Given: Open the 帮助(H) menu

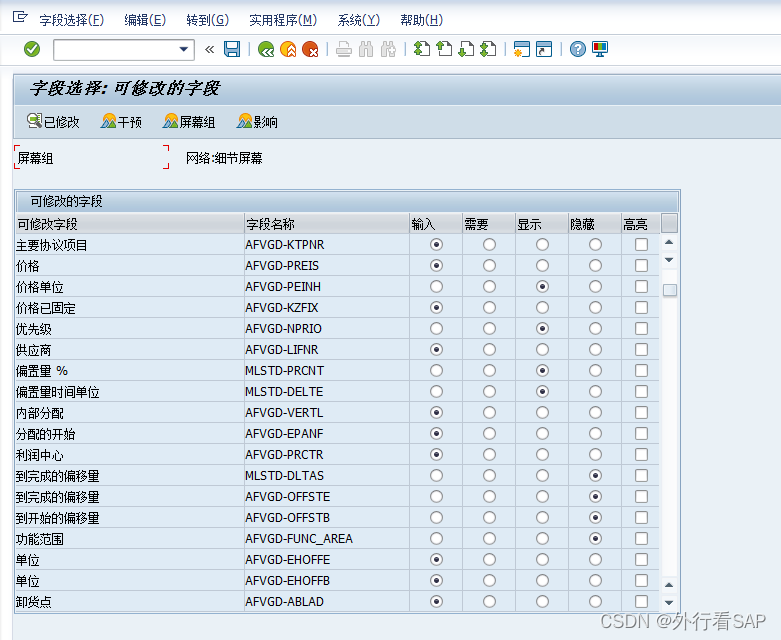Looking at the screenshot, I should pos(421,20).
